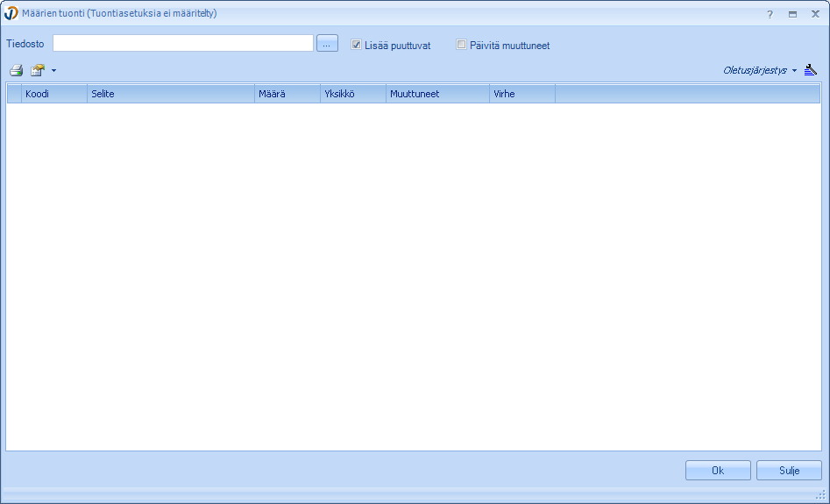Enable the Päivitä muuttuneet checkbox
830x504 pixels.
[x=462, y=45]
